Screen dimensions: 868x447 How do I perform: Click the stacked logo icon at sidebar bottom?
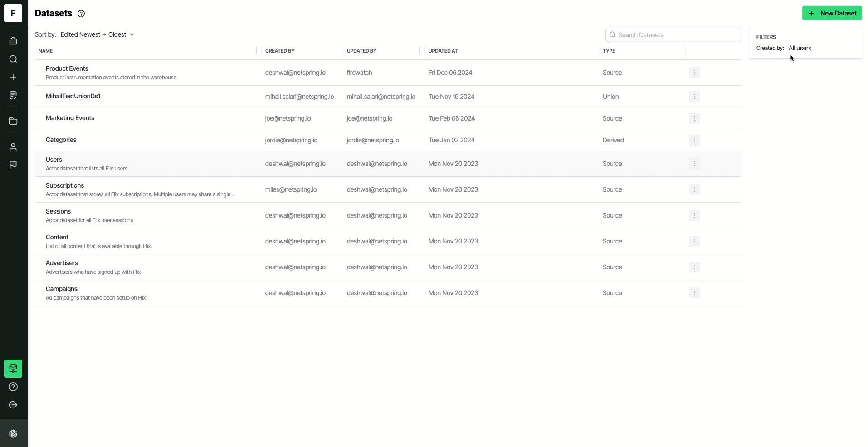[13, 434]
